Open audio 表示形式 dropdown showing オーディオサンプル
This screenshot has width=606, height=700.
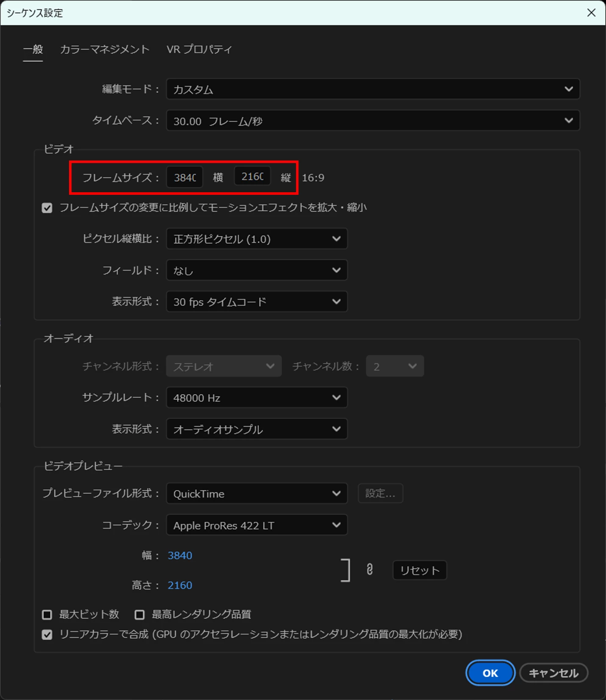(257, 429)
